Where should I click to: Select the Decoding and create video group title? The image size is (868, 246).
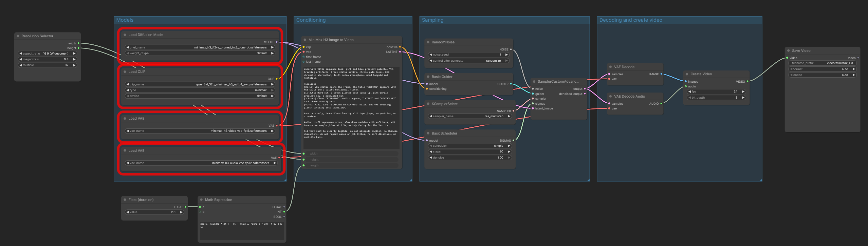click(631, 20)
